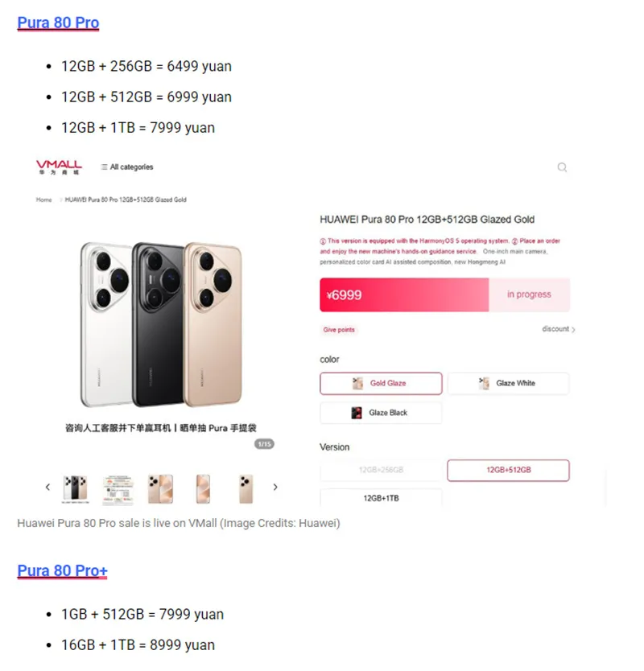Click the last phone thumbnail below the gallery
644x671 pixels.
(x=245, y=487)
